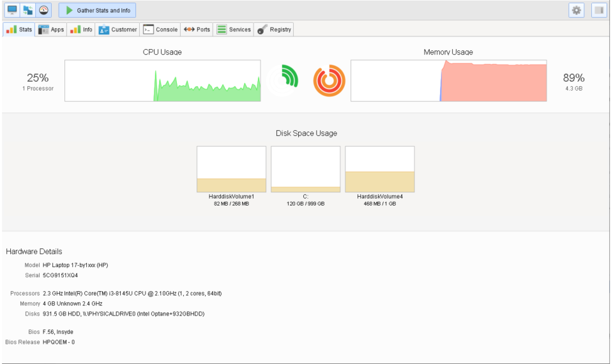This screenshot has height=364, width=613.
Task: Click Gather Stats and Info button
Action: (x=97, y=10)
